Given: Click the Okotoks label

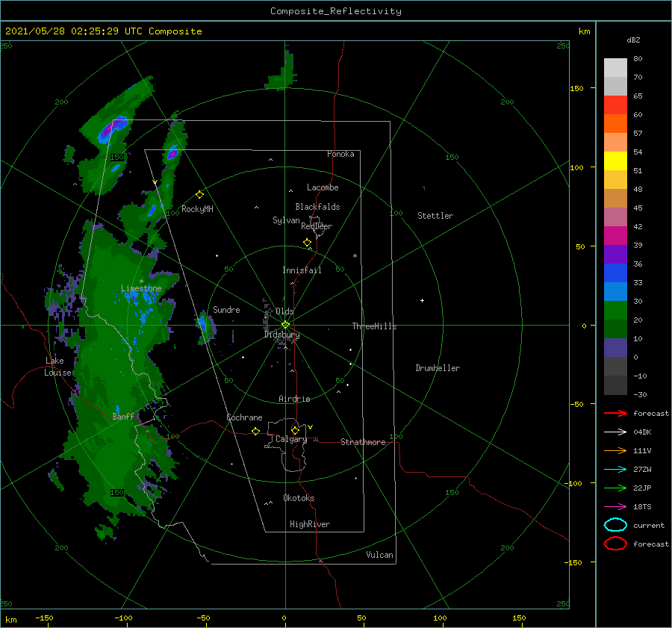Looking at the screenshot, I should (x=299, y=498).
